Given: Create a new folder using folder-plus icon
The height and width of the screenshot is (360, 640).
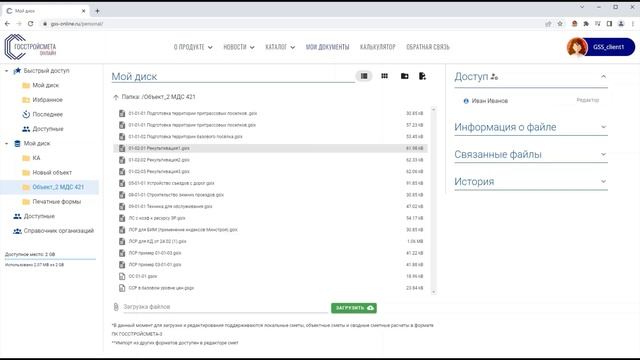Looking at the screenshot, I should tap(404, 76).
